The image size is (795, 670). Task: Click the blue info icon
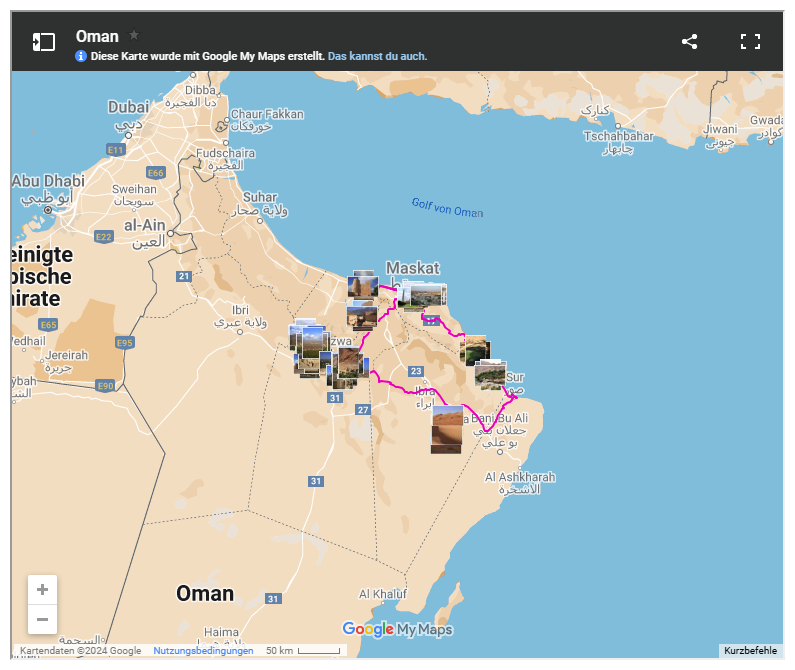click(81, 56)
